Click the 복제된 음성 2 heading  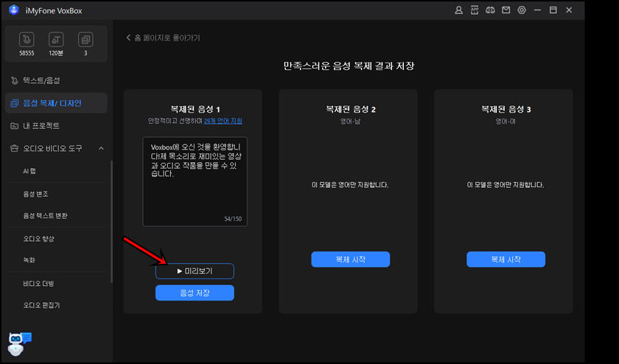(x=351, y=109)
